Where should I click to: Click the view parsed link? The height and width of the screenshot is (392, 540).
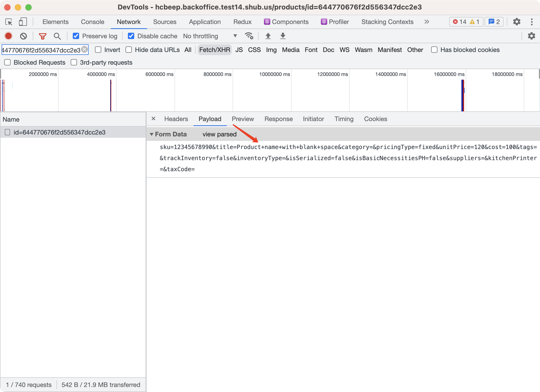(219, 134)
